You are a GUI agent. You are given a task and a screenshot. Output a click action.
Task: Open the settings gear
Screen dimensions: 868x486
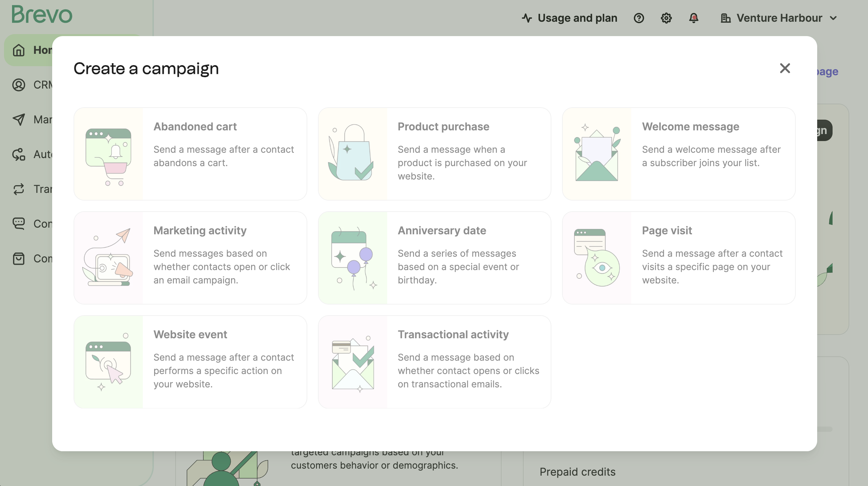(666, 18)
